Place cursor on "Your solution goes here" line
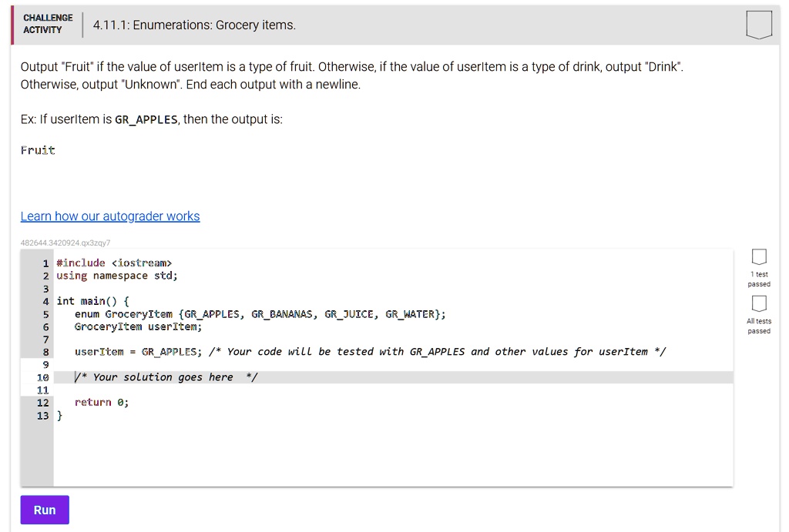 coord(166,377)
